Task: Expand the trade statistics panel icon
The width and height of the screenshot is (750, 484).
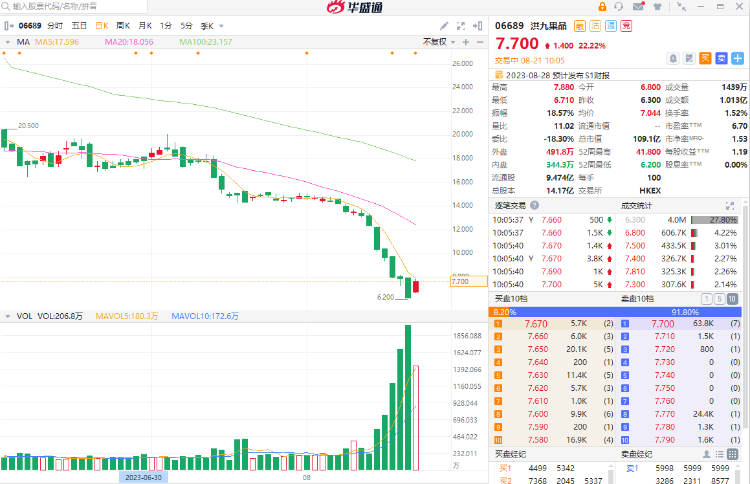Action: tap(730, 206)
